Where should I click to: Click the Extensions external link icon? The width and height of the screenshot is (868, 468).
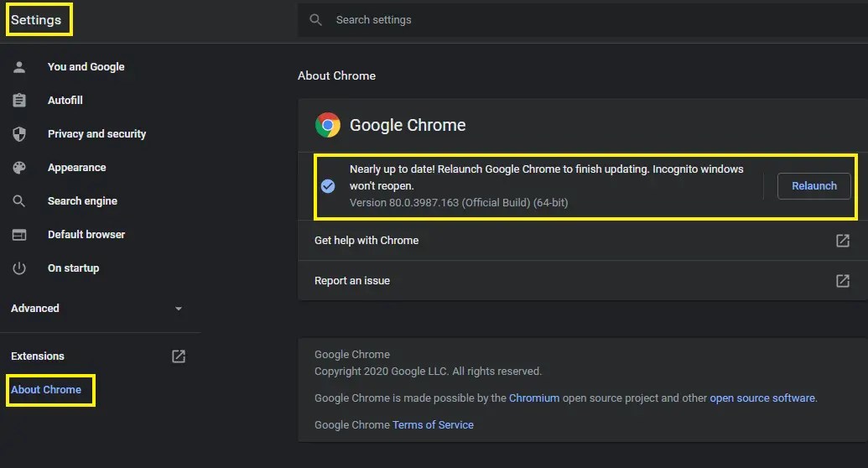click(x=179, y=356)
